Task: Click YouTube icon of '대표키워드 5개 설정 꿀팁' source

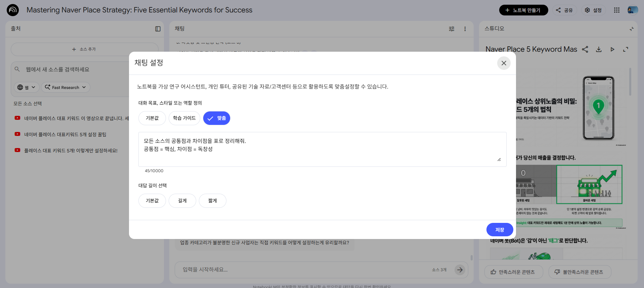Action: pyautogui.click(x=17, y=134)
